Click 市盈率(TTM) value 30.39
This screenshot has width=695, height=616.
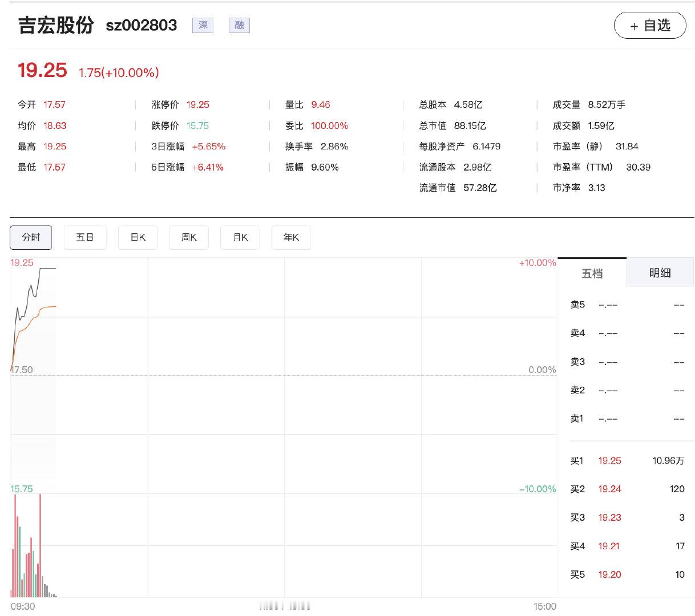tap(639, 168)
